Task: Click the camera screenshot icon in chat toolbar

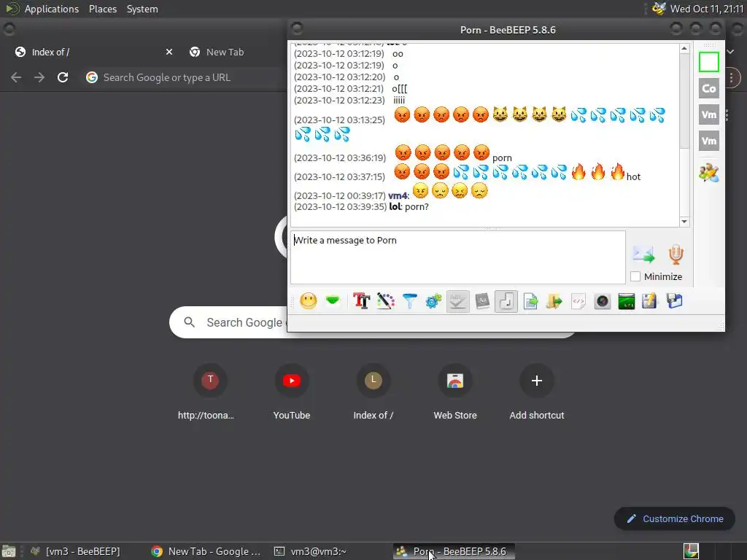Action: point(602,301)
